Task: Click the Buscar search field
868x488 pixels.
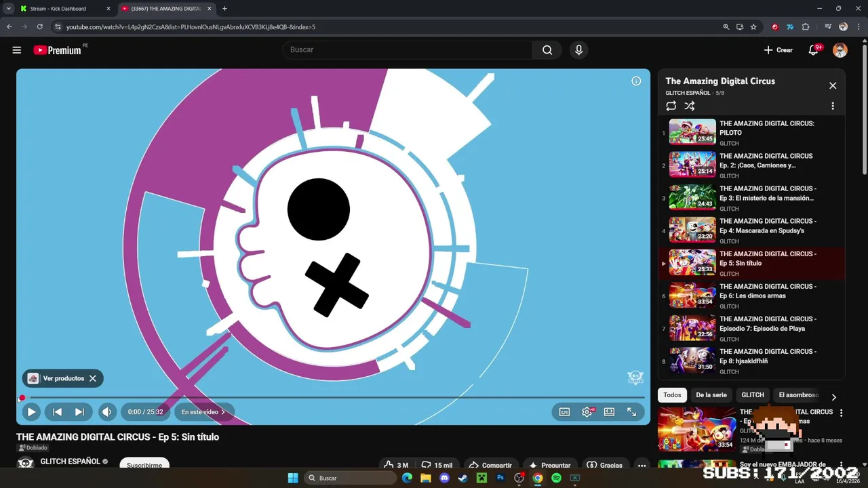Action: [x=407, y=49]
